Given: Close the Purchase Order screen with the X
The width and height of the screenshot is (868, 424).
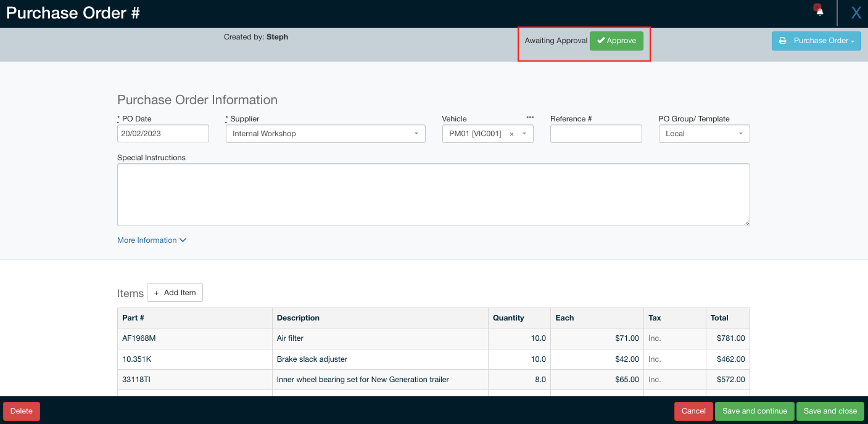Looking at the screenshot, I should 856,12.
